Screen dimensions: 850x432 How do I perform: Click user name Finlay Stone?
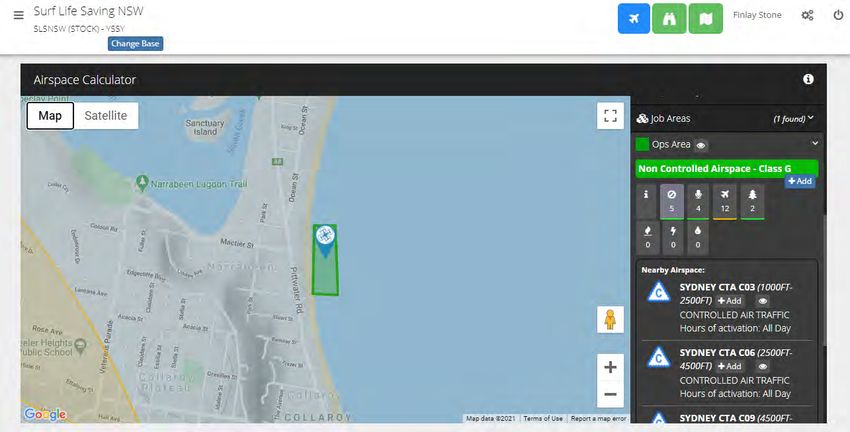pos(757,15)
